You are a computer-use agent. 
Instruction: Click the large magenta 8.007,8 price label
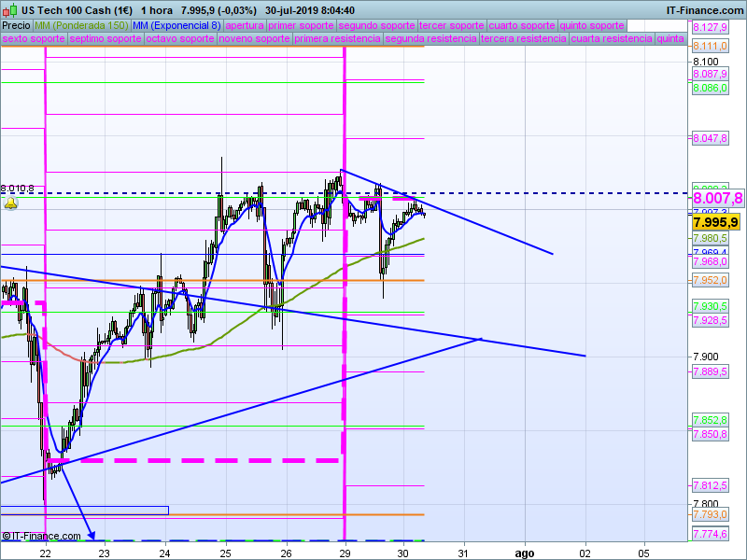click(x=716, y=198)
